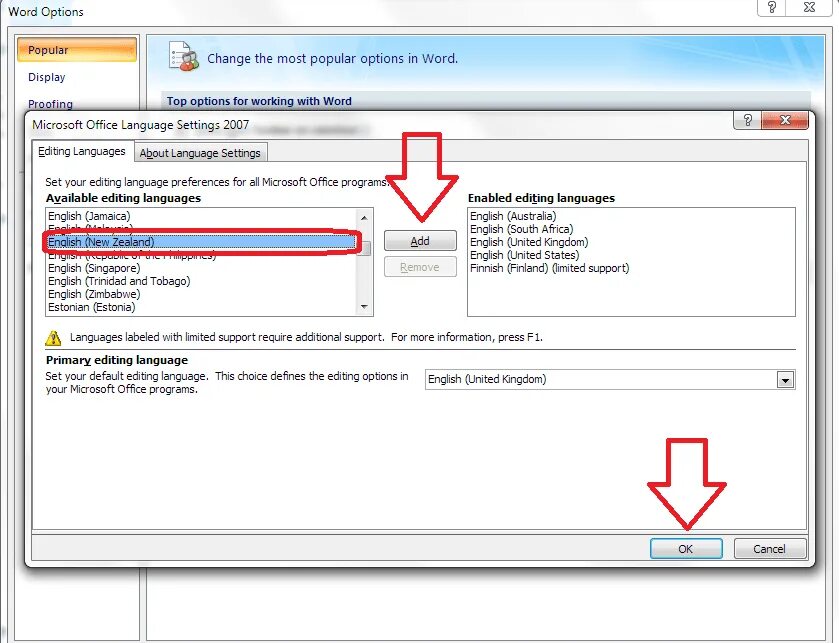Close the Language Settings dialog
Image resolution: width=839 pixels, height=643 pixels.
coord(784,120)
